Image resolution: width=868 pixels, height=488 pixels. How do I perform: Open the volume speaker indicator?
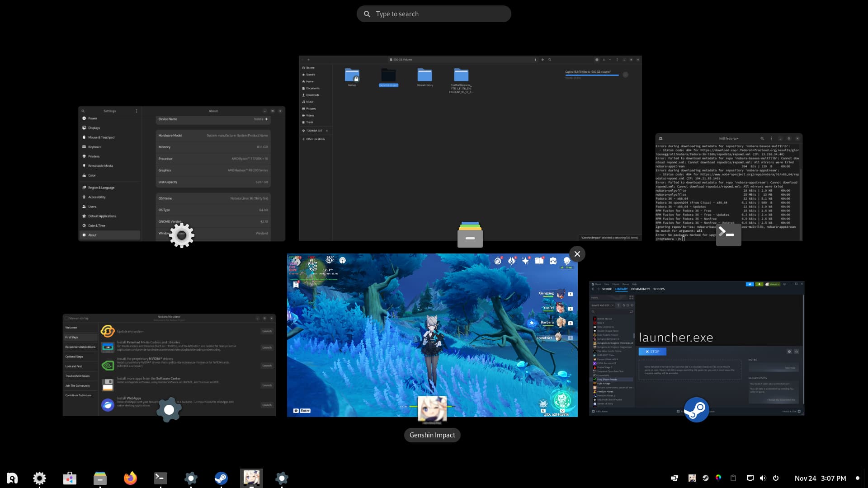point(763,478)
